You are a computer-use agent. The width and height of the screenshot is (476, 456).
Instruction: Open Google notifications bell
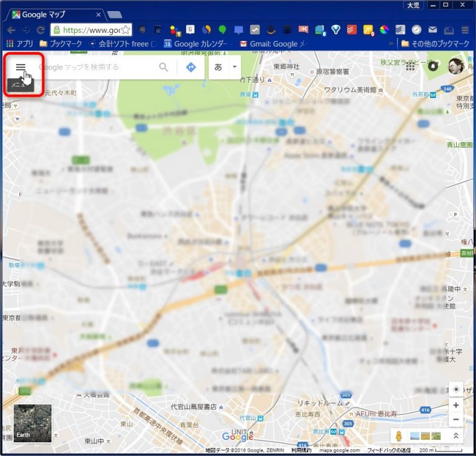[433, 66]
